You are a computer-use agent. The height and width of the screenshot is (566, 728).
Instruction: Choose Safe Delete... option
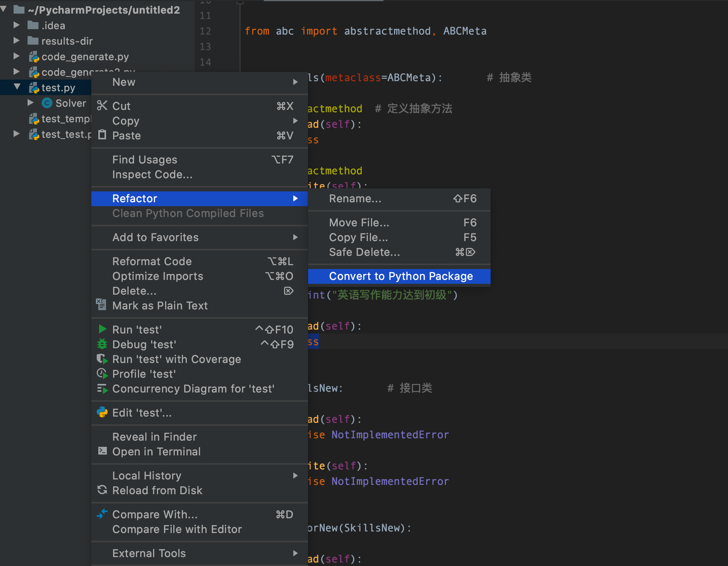point(399,252)
